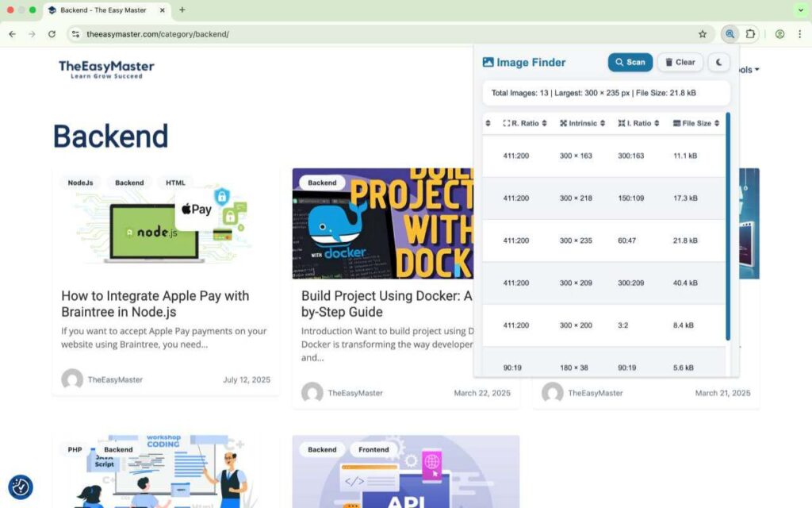
Task: Click the accessibility widget icon at bottom left
Action: [21, 487]
